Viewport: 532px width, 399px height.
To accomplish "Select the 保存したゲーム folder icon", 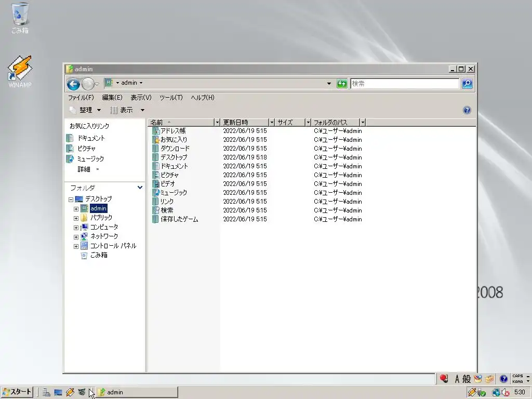I will click(x=155, y=219).
